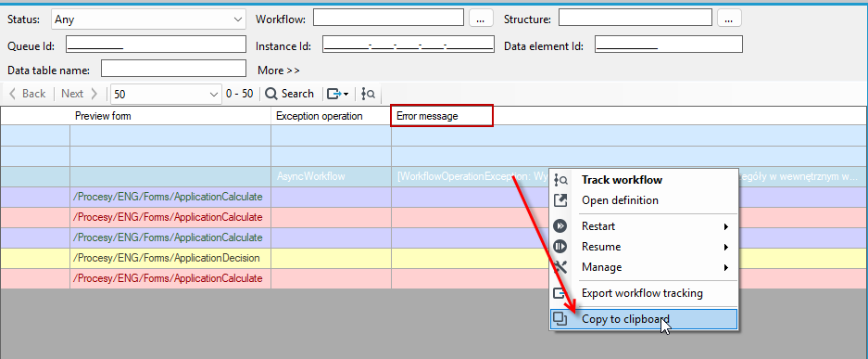Viewport: 868px width, 359px height.
Task: Click the Manage tools icon
Action: click(560, 267)
